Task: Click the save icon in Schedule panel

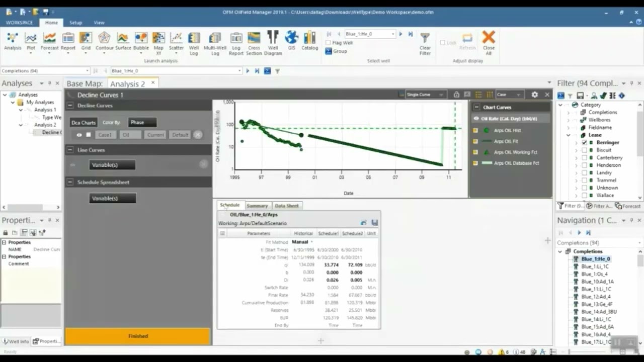Action: (374, 223)
